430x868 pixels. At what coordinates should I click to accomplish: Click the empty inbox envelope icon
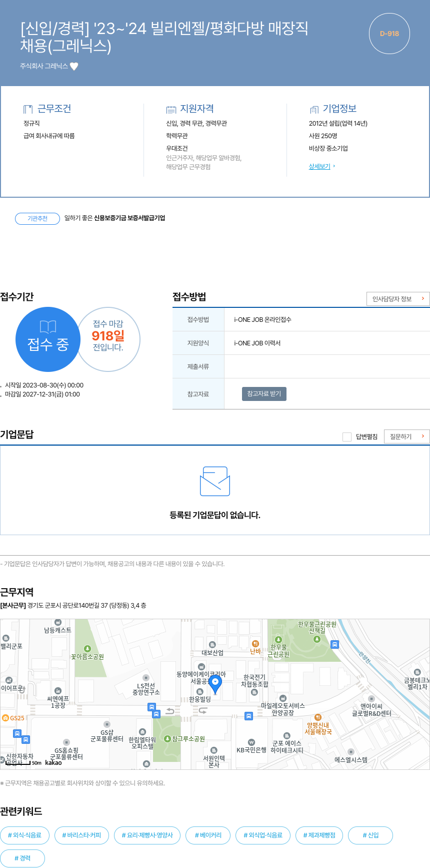pos(215,482)
